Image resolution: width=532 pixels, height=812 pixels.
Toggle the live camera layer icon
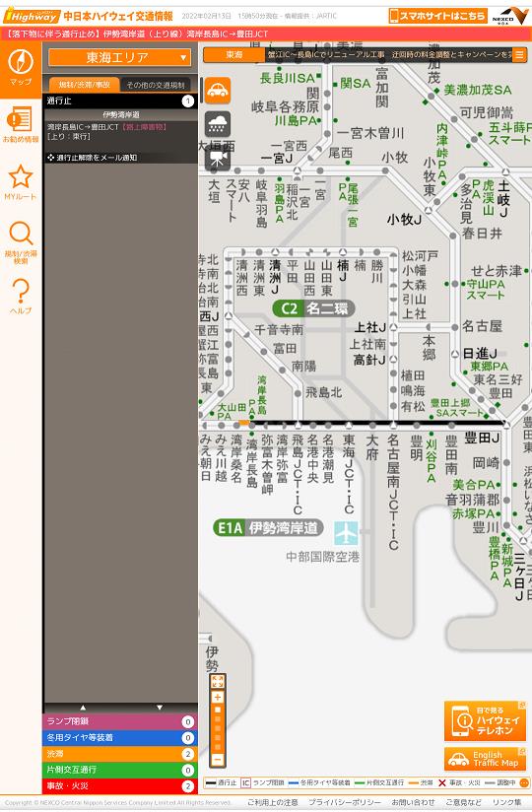pos(218,158)
